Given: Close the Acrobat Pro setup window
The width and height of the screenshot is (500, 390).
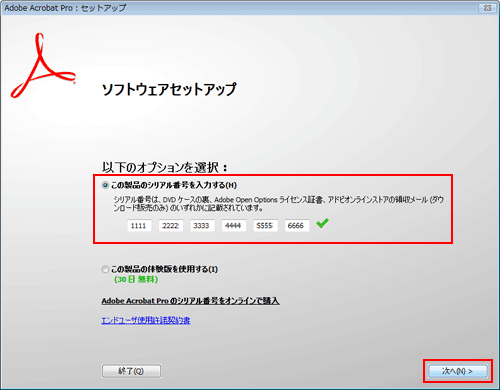Looking at the screenshot, I should coord(487,8).
